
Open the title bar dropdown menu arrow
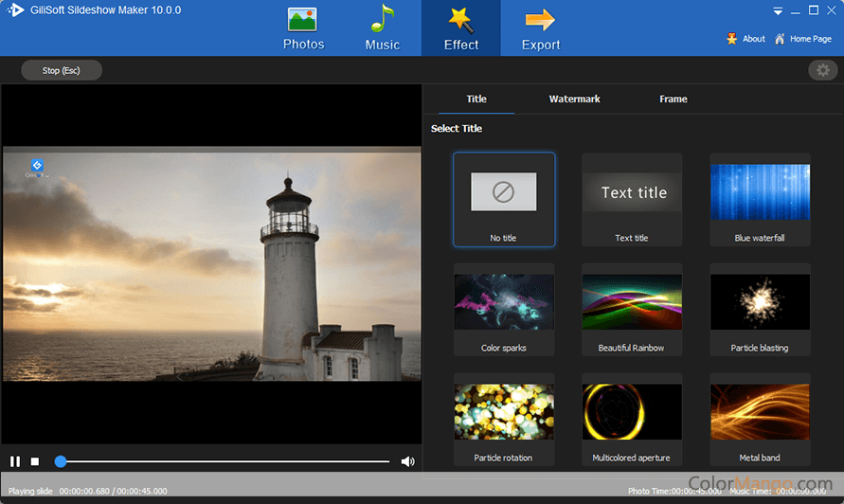click(778, 11)
